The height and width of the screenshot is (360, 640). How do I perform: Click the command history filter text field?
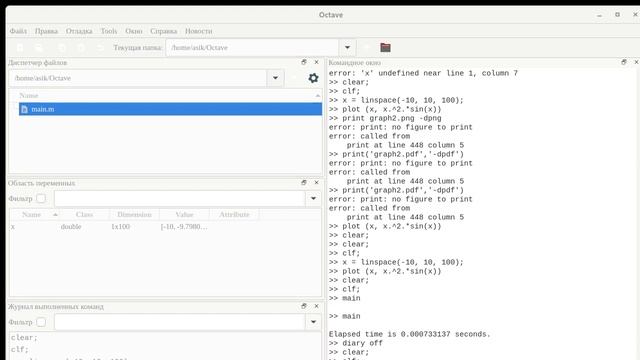180,322
